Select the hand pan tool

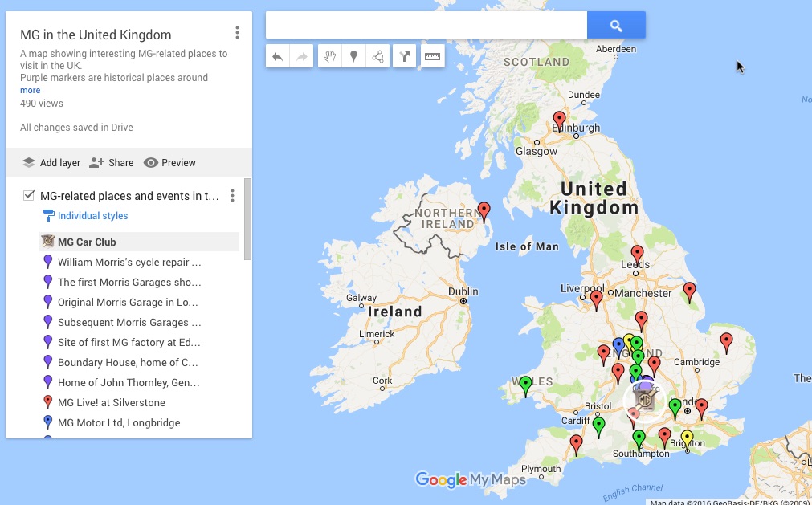point(330,56)
